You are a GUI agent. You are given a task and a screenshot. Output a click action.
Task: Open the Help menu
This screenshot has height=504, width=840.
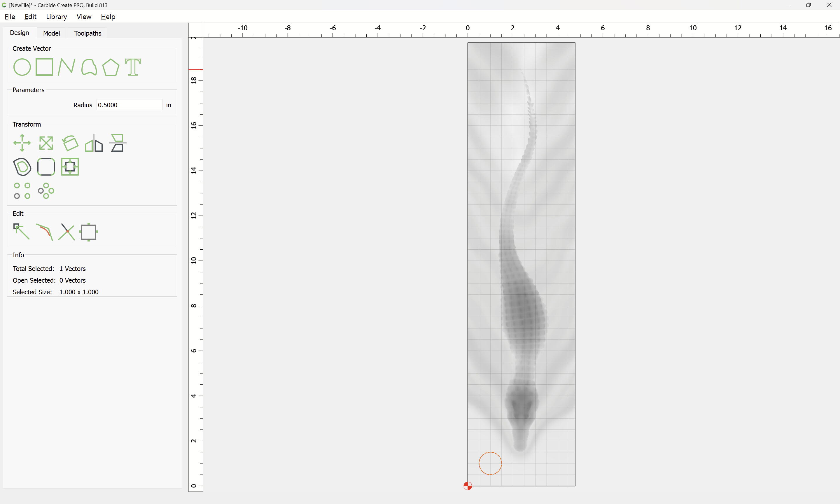108,17
